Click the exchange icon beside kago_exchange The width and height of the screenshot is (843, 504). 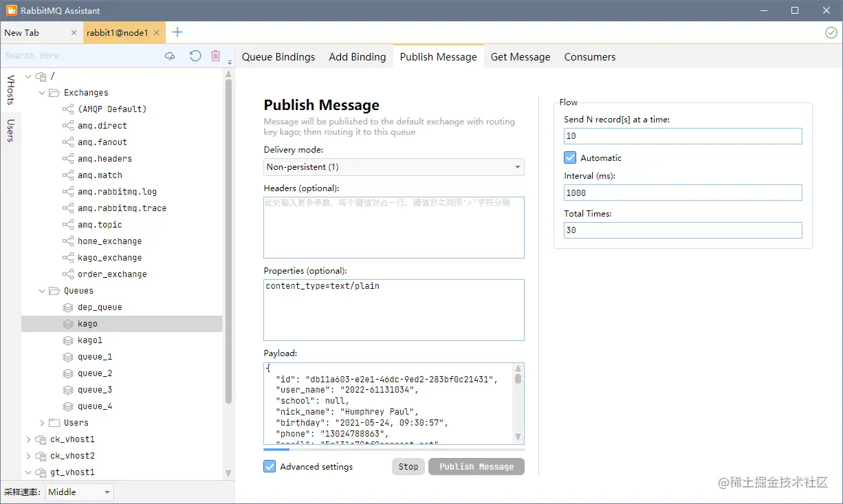[x=68, y=258]
